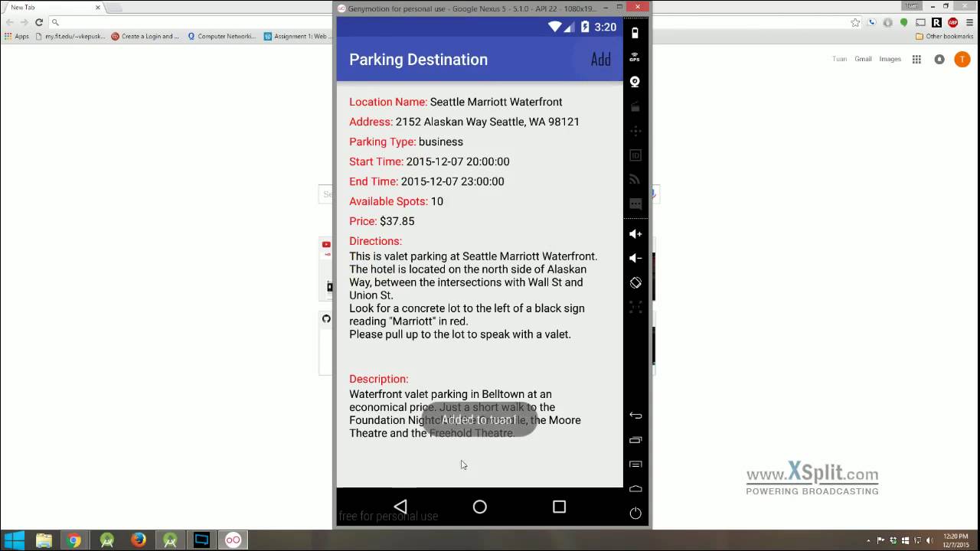Open Genymotion pixel perfect icon
Image resolution: width=980 pixels, height=551 pixels.
[x=635, y=307]
